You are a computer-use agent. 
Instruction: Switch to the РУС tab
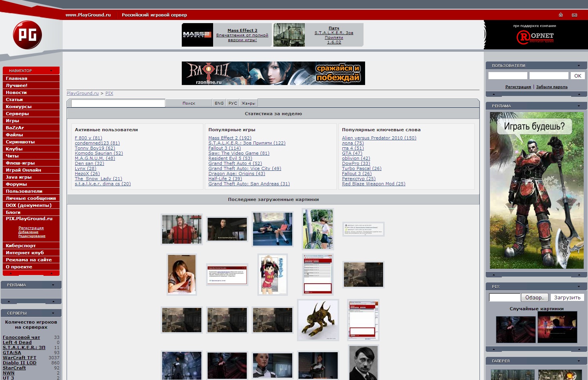(233, 103)
